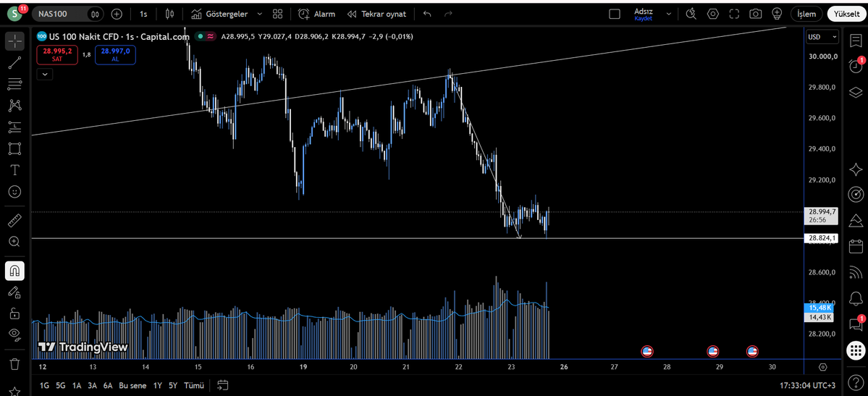Open the alerts clock panel icon
Image resolution: width=868 pixels, height=396 pixels.
[x=856, y=65]
